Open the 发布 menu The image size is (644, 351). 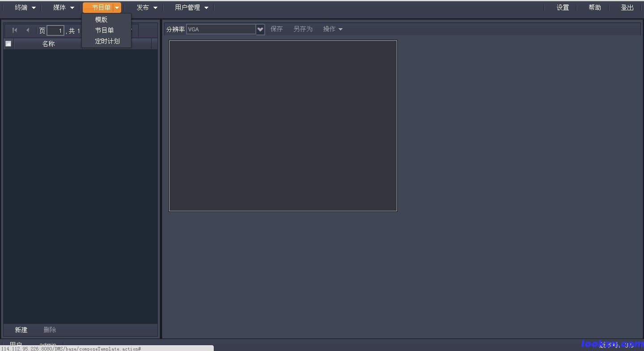(147, 8)
